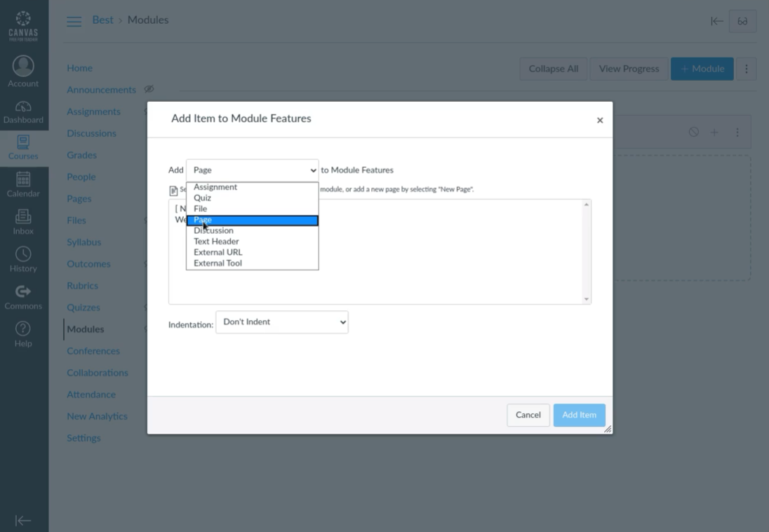Toggle the student view glasses button
This screenshot has height=532, width=769.
(x=742, y=21)
